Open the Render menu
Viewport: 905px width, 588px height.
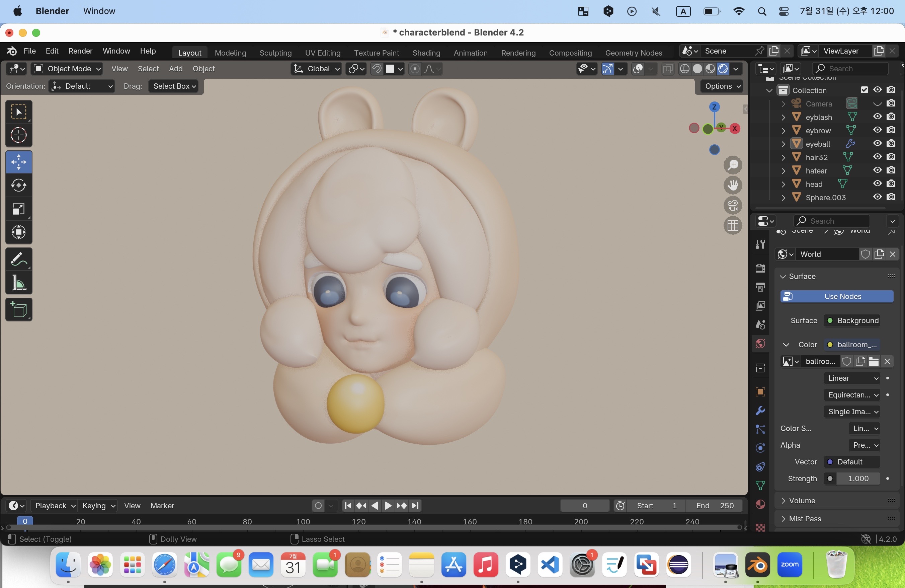click(x=80, y=51)
